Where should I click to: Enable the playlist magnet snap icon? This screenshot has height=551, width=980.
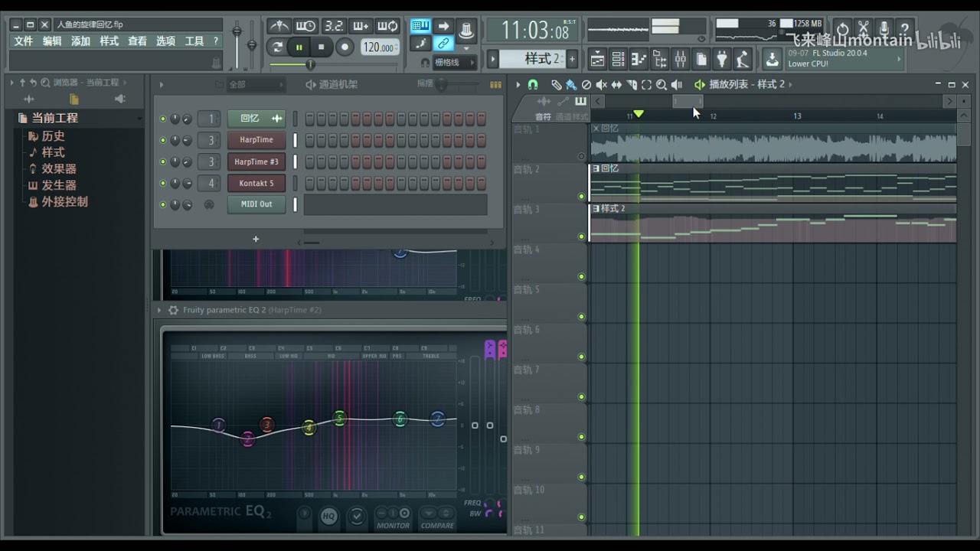(x=533, y=85)
